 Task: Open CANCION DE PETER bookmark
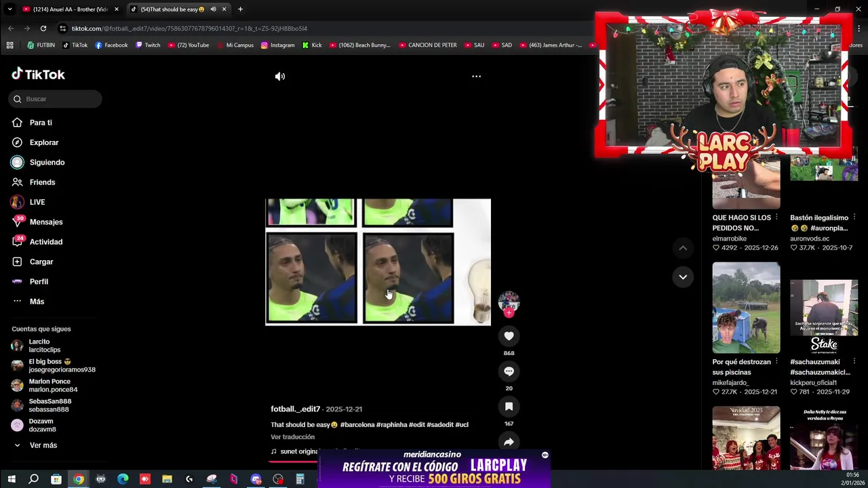(x=427, y=45)
